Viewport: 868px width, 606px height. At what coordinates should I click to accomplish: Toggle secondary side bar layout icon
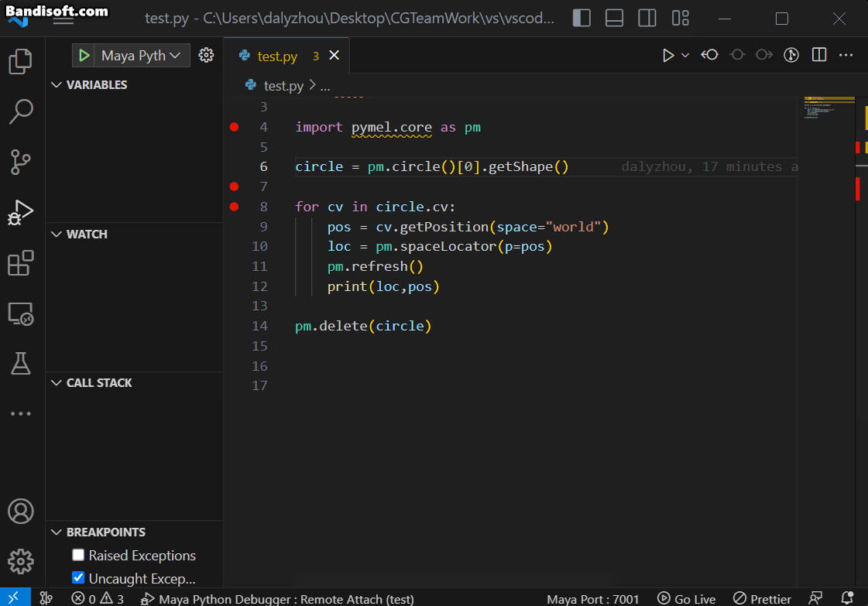click(x=647, y=19)
